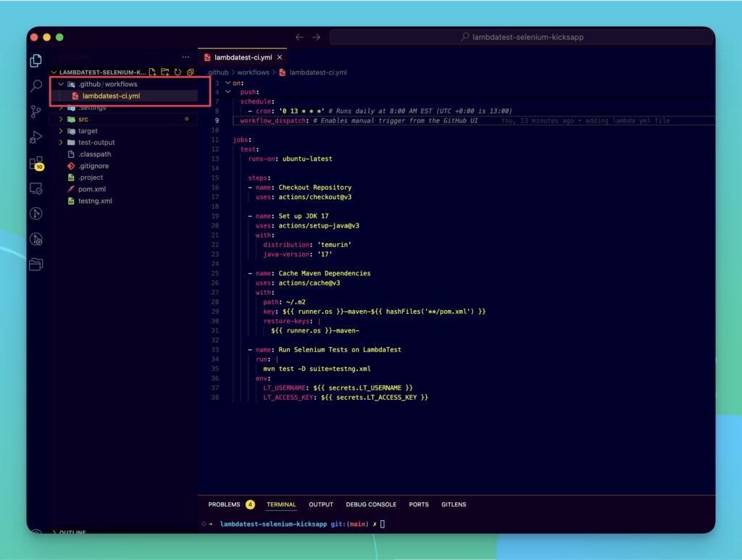Click the lambdatest-selenium-kicksapp command search box

click(x=522, y=37)
